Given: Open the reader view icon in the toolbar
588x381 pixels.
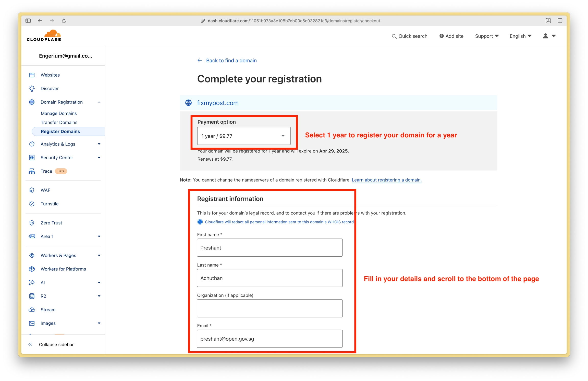Looking at the screenshot, I should 548,21.
